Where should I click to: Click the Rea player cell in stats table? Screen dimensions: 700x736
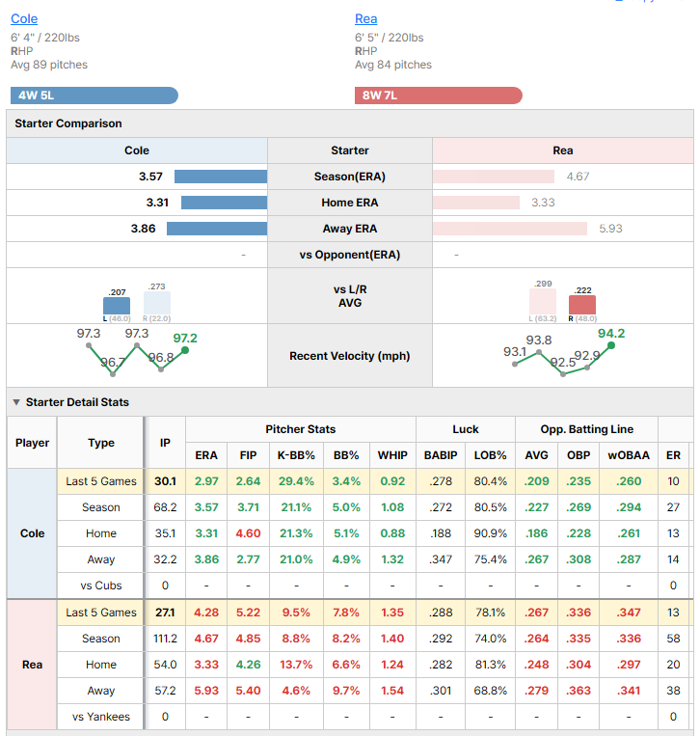(32, 665)
